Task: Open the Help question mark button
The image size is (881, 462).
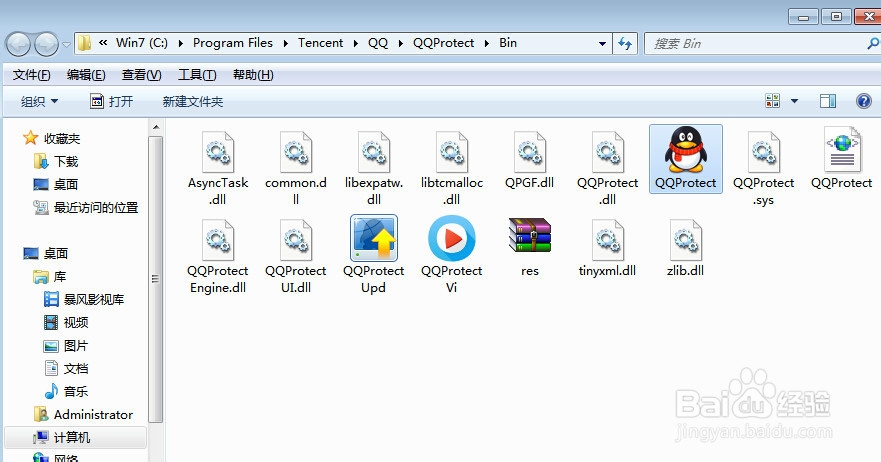Action: pyautogui.click(x=864, y=101)
